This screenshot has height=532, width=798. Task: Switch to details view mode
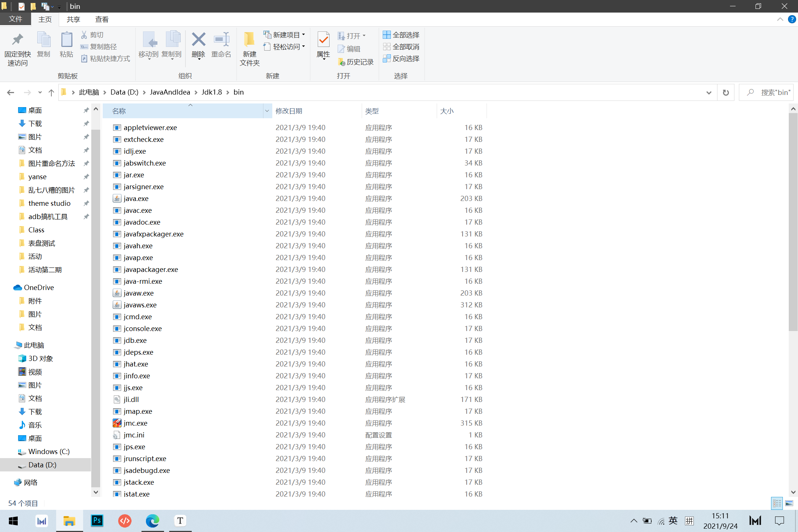point(777,503)
